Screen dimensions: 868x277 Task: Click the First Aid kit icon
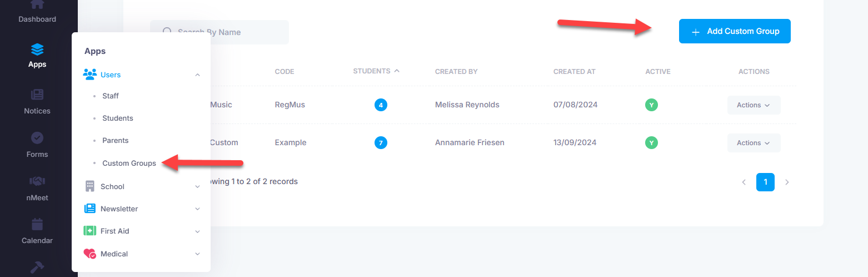click(x=89, y=231)
